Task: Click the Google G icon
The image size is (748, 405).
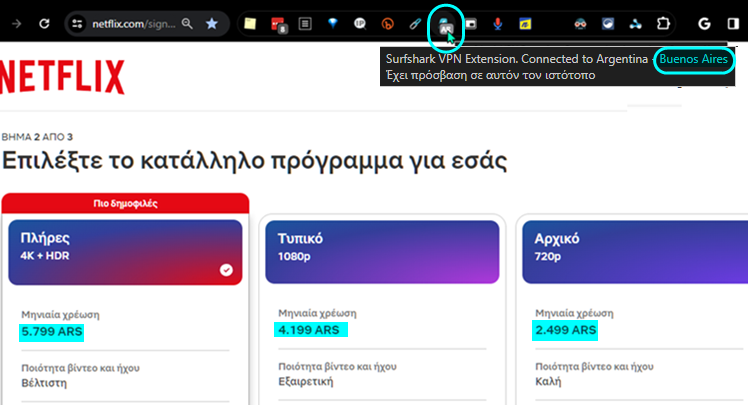Action: 704,23
